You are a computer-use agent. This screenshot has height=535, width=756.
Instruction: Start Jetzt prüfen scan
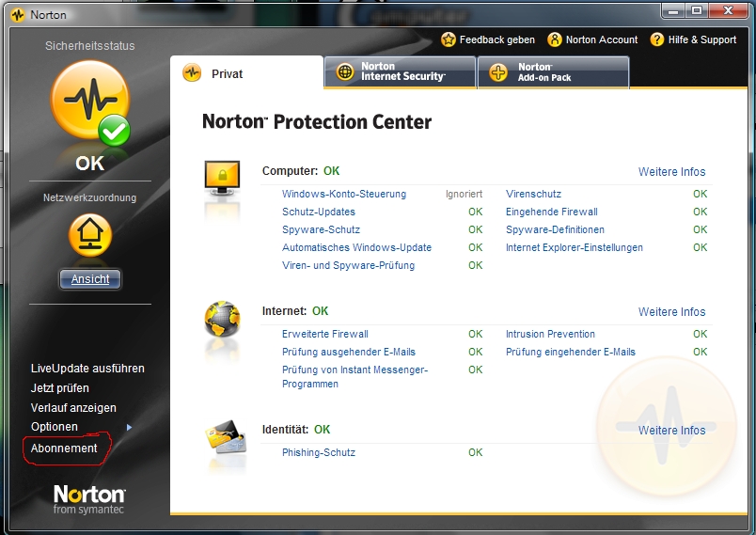[60, 388]
